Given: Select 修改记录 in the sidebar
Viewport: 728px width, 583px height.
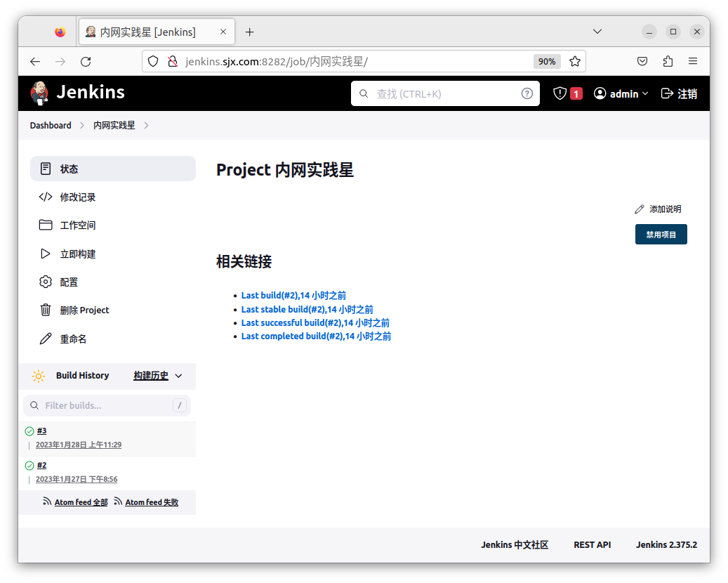Looking at the screenshot, I should [77, 197].
